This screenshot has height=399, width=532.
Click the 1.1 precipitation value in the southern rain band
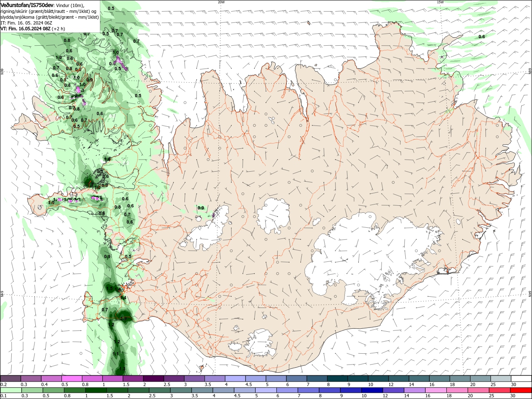click(116, 354)
